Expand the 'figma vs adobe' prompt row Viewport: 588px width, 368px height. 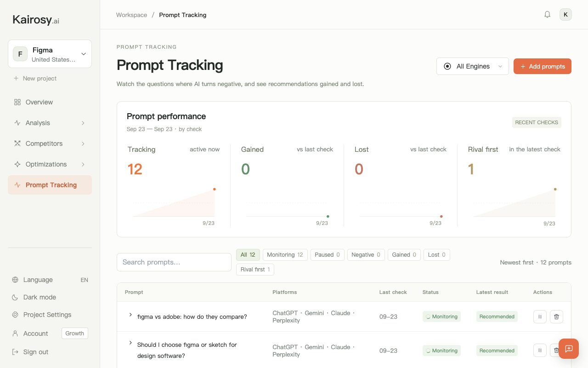tap(130, 315)
